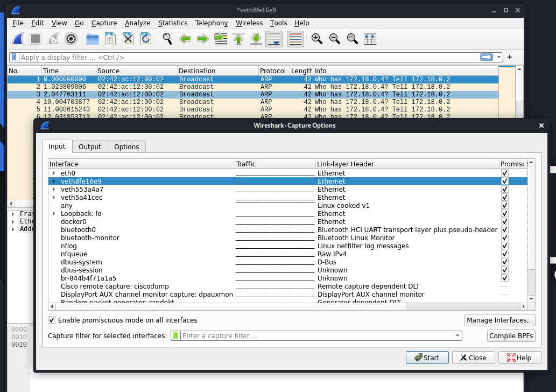Viewport: 556px width, 392px height.
Task: Open the Analyze menu
Action: coord(137,23)
